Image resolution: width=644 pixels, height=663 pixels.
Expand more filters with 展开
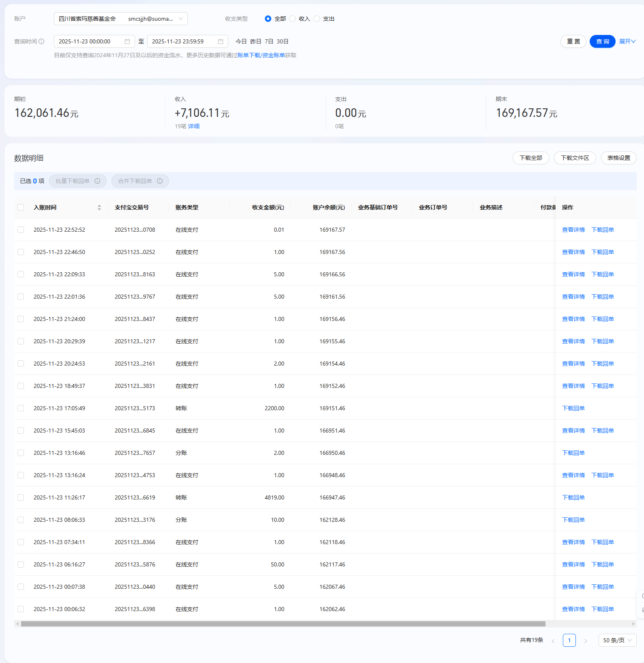coord(627,41)
